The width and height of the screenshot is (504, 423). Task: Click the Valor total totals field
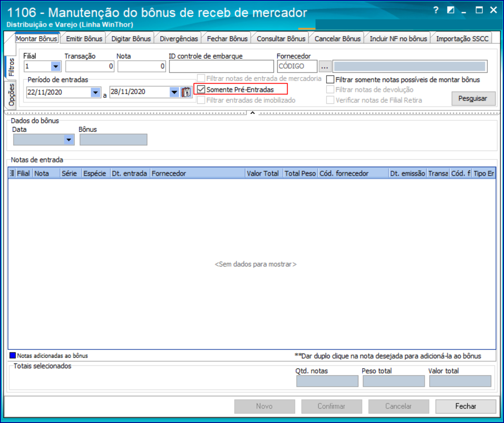460,381
